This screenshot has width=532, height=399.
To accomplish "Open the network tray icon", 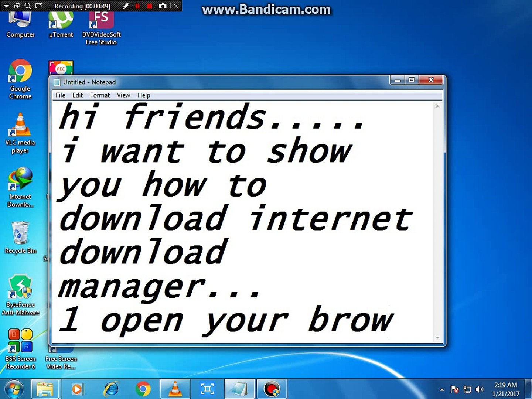I will click(x=467, y=389).
